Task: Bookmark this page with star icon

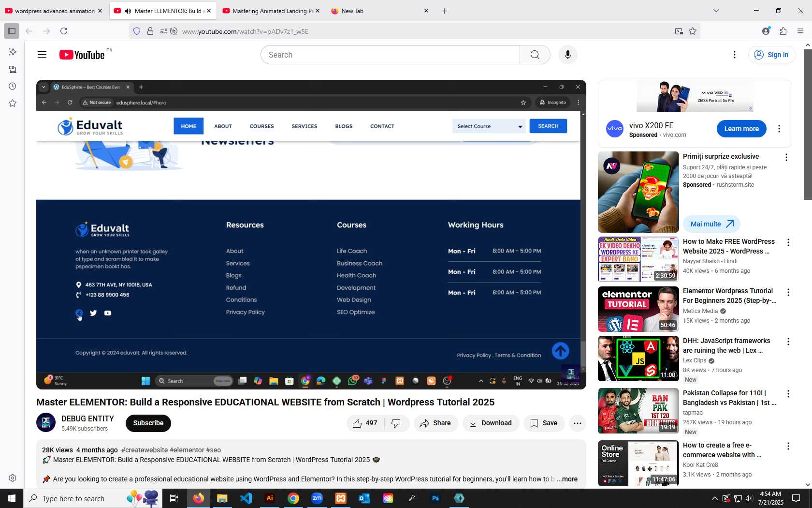Action: point(693,31)
